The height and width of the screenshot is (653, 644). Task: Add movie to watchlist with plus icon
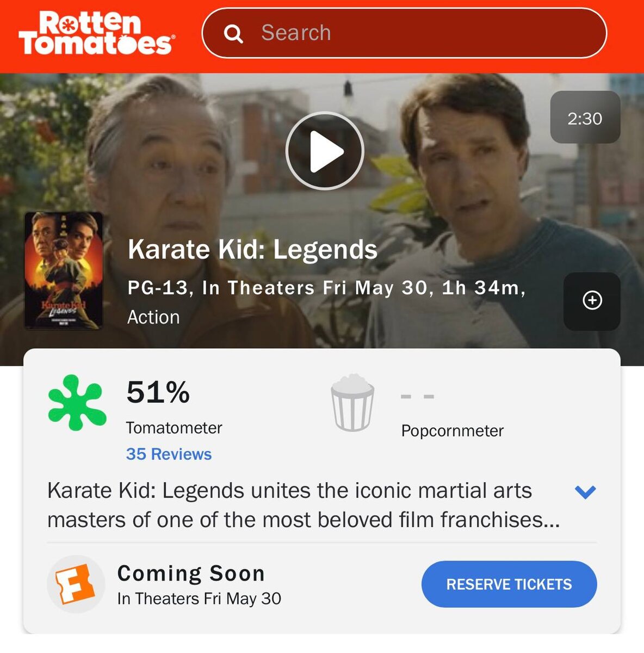592,300
